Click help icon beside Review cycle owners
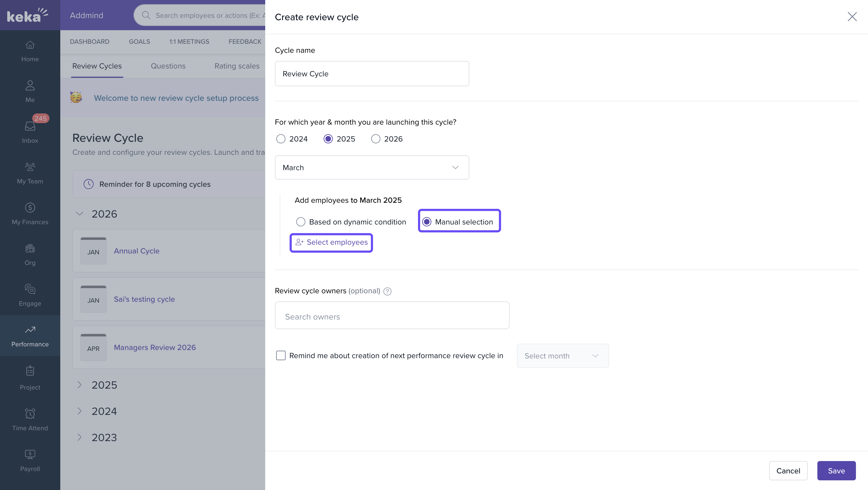Image resolution: width=868 pixels, height=490 pixels. click(388, 291)
